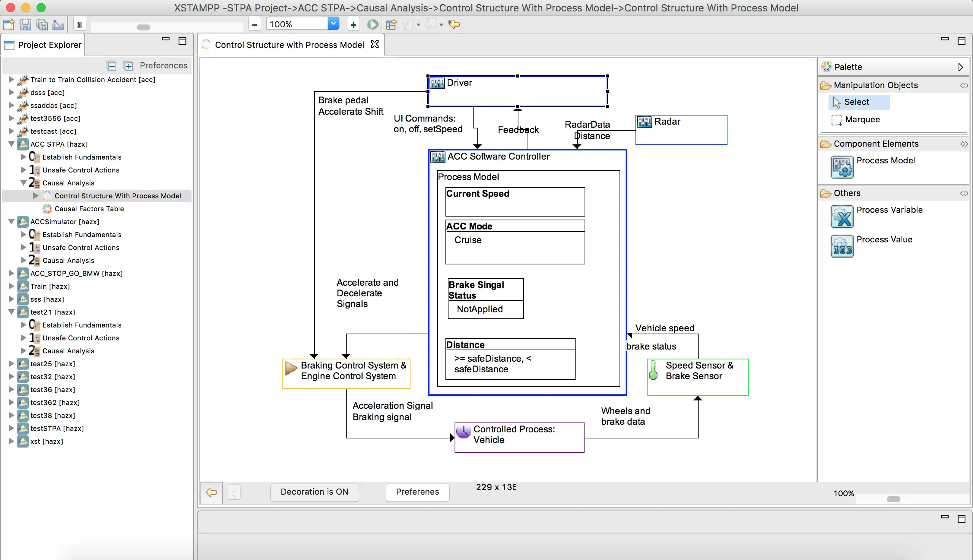Collapse all in Project Explorer
973x560 pixels.
tap(112, 66)
